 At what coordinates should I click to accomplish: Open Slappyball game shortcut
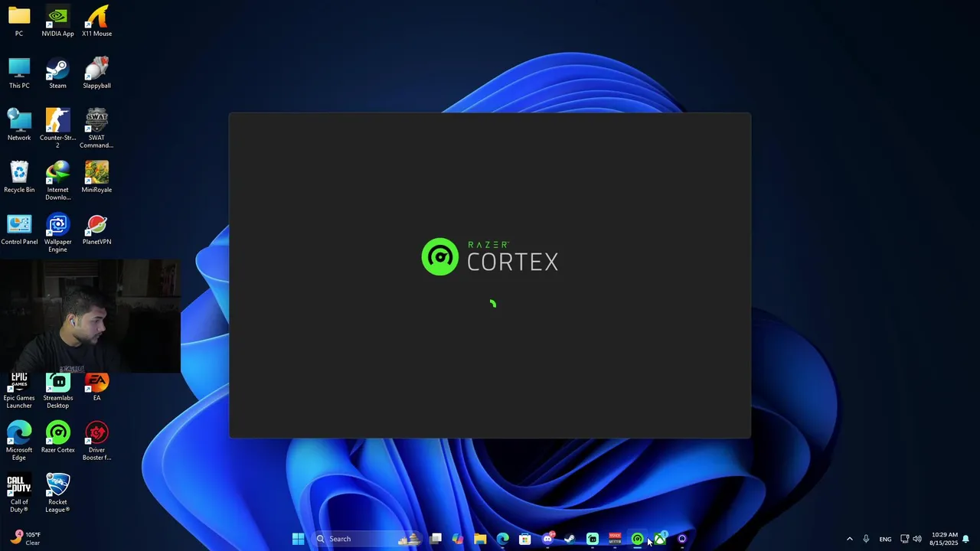(96, 73)
